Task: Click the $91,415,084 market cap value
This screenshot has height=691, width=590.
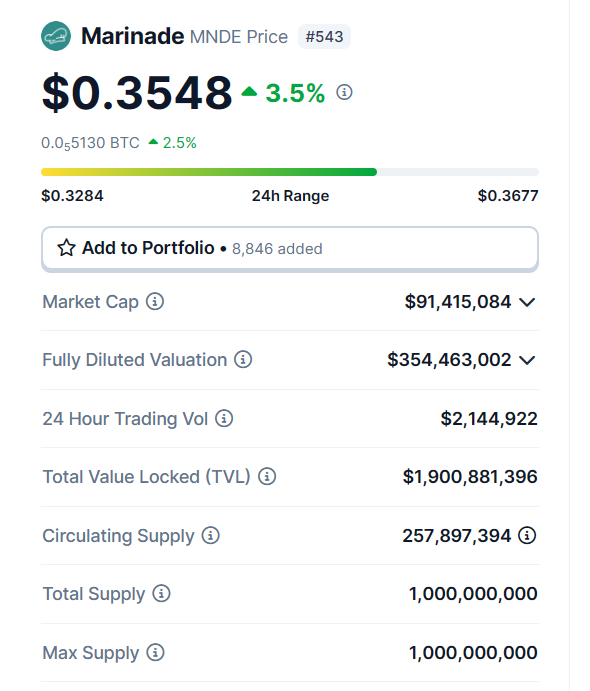Action: pos(458,302)
